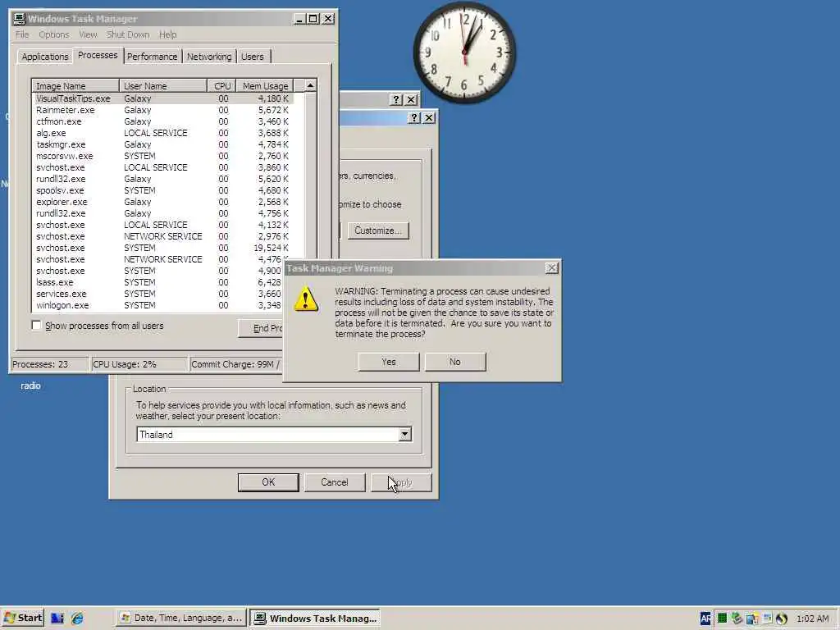The height and width of the screenshot is (630, 840).
Task: Sort processes by Mem Usage column
Action: (265, 85)
